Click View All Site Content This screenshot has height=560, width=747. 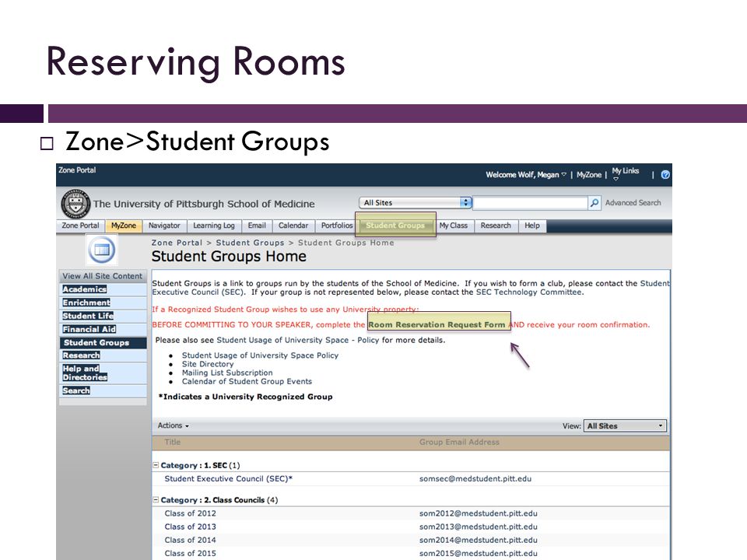click(103, 276)
